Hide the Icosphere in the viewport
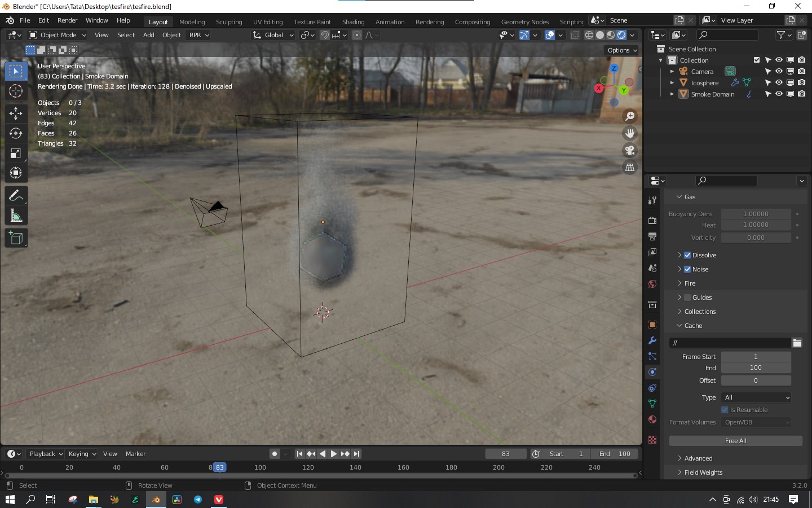 click(x=779, y=82)
